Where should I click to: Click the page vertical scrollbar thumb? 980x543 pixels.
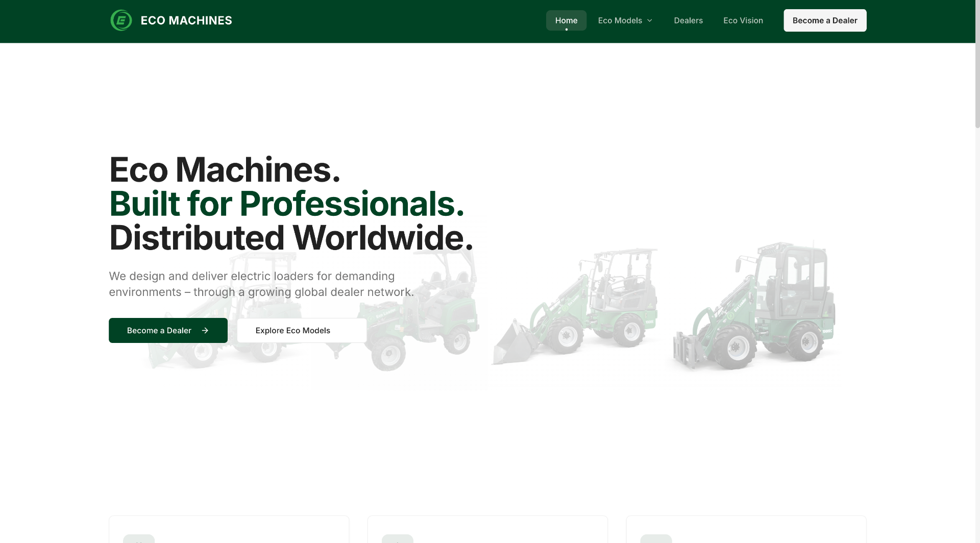point(977,64)
